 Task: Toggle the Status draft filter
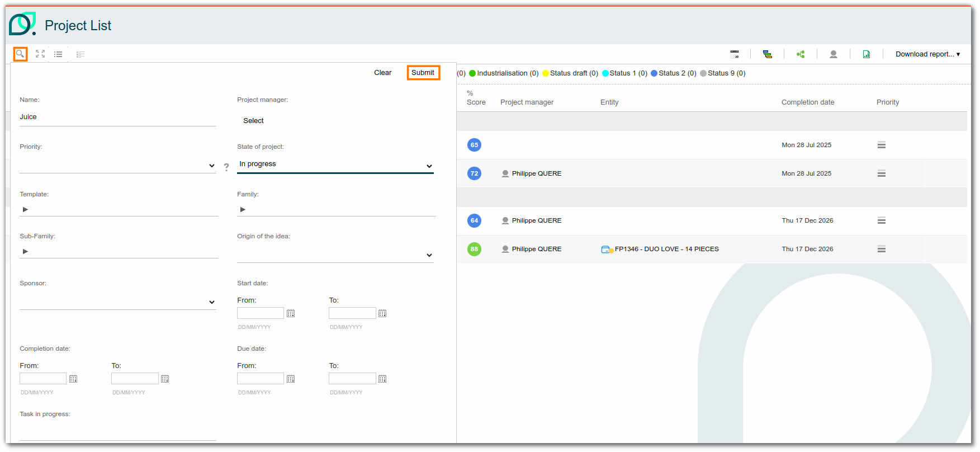coord(570,73)
